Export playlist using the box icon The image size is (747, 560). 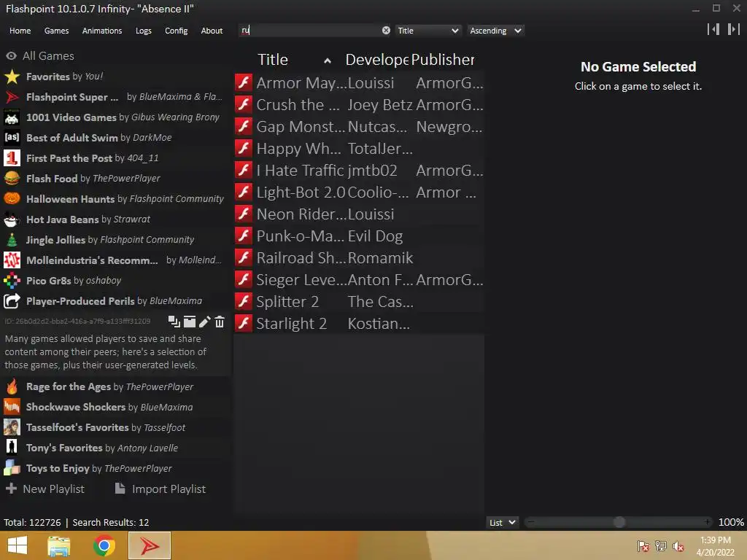[x=190, y=322]
